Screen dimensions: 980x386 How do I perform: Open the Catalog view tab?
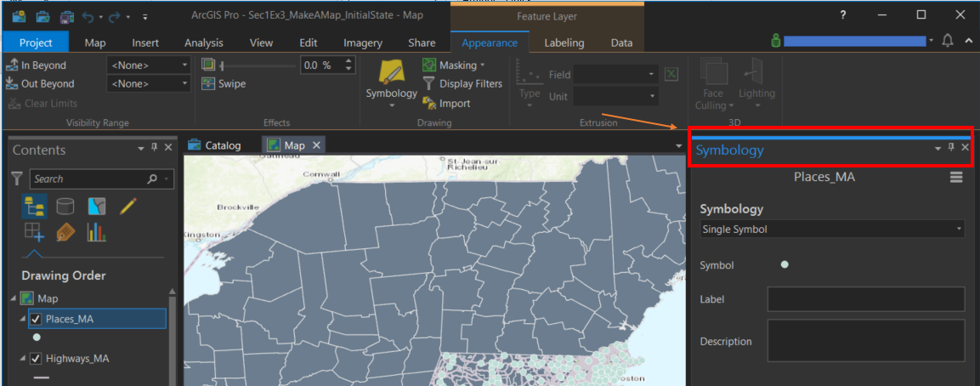click(x=214, y=145)
